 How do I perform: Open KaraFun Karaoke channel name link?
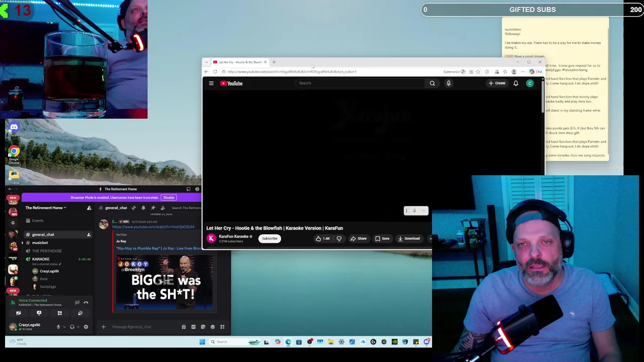233,236
